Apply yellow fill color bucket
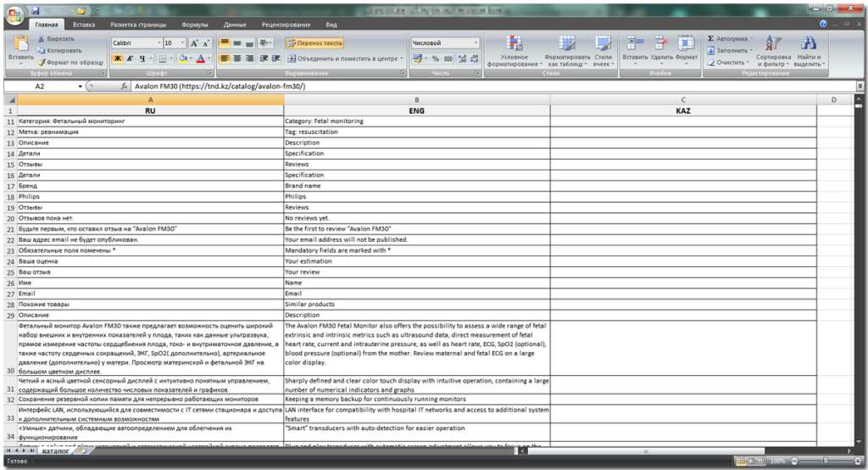The height and width of the screenshot is (470, 868). tap(183, 59)
